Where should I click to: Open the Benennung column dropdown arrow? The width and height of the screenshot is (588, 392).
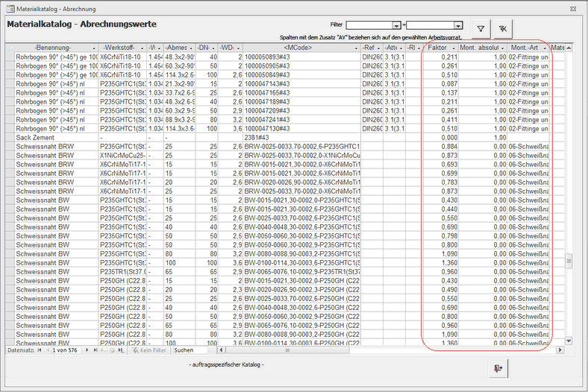[93, 48]
